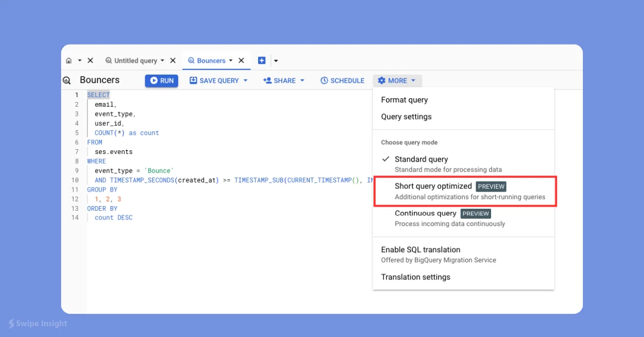Screen dimensions: 644x337
Task: Click the home icon tab
Action: pos(69,61)
